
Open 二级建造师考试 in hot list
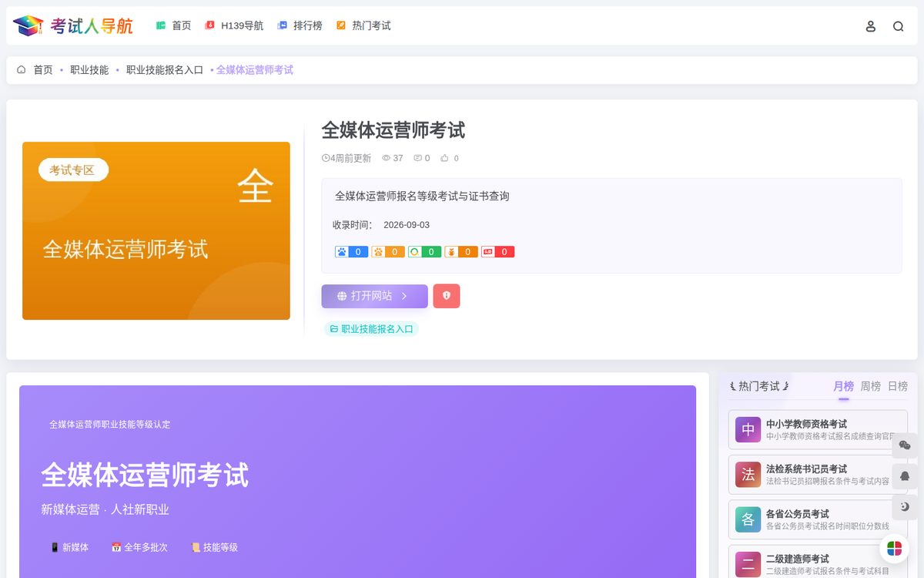(818, 563)
